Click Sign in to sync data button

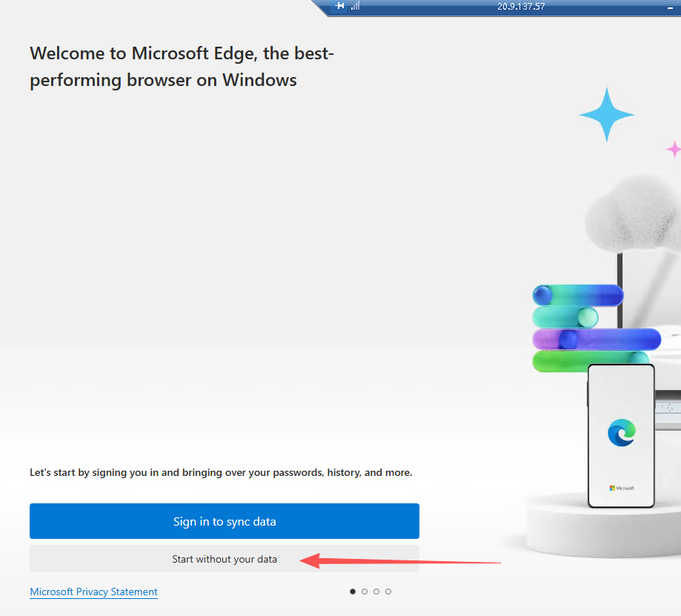click(225, 521)
